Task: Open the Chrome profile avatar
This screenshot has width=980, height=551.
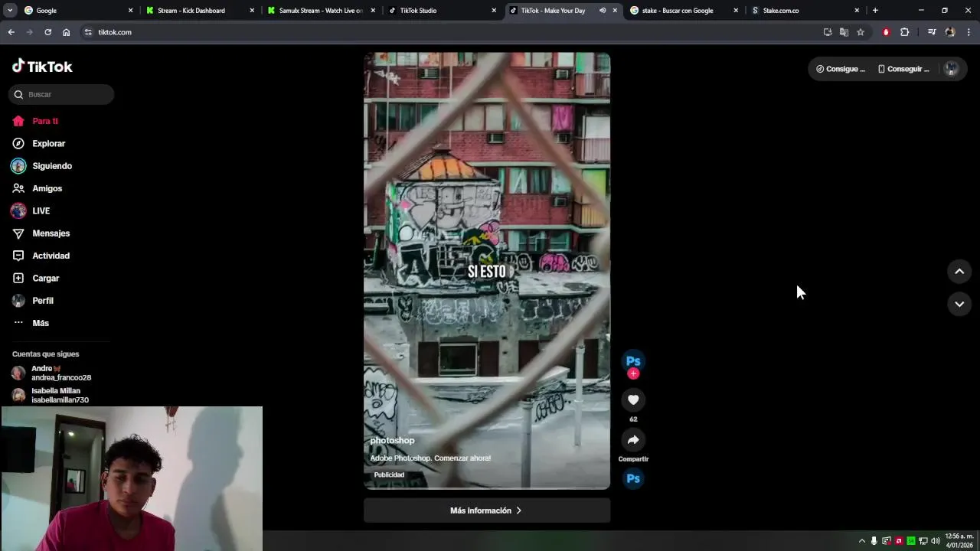Action: [950, 32]
